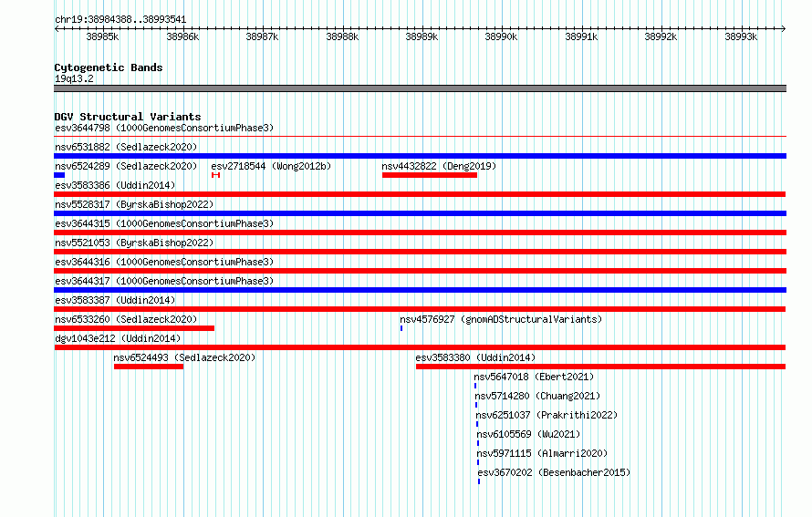Click the red bracket glyph under esv2718544
Screen dimensions: 812x517
(216, 175)
